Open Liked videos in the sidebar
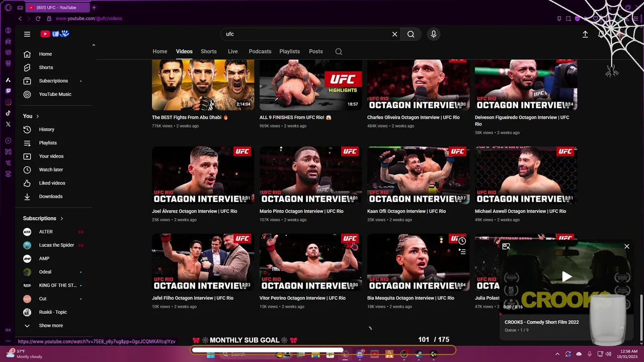Viewport: 644px width, 362px height. 56,183
